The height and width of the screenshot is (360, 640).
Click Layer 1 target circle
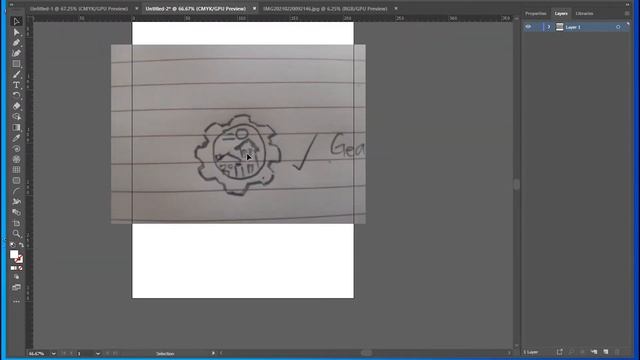click(x=618, y=27)
